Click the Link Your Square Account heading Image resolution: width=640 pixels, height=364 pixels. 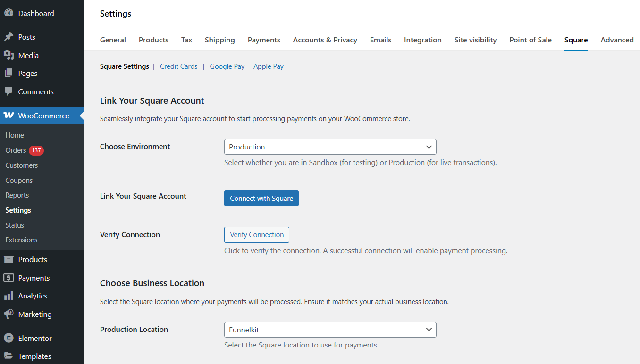tap(152, 101)
